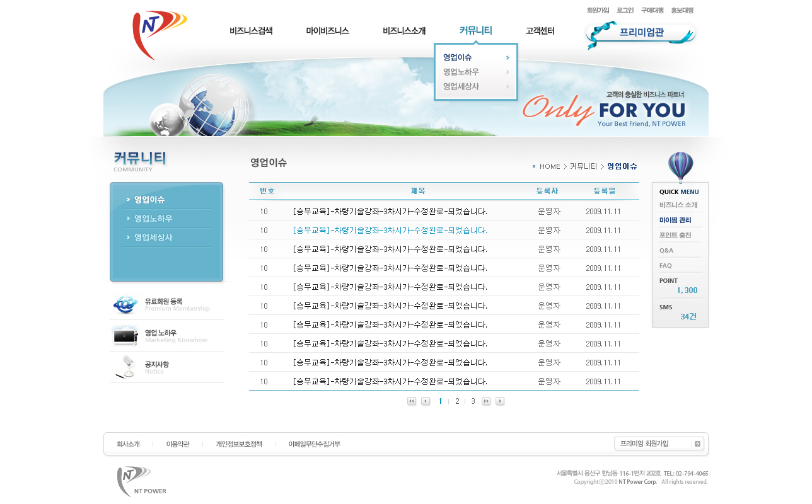Open the highlighted blue post title in list
This screenshot has width=812, height=504.
tap(390, 231)
